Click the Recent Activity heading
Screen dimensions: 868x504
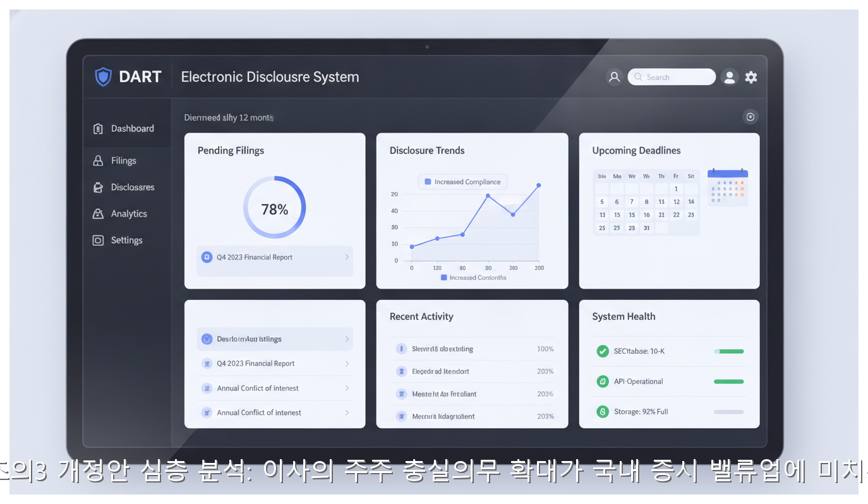tap(421, 317)
